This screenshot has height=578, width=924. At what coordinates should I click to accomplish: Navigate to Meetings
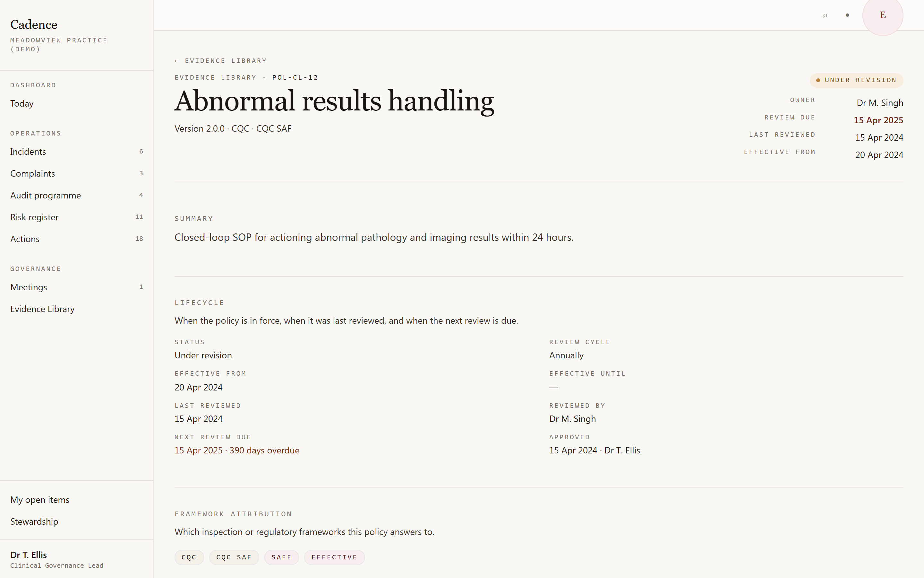(x=76, y=287)
